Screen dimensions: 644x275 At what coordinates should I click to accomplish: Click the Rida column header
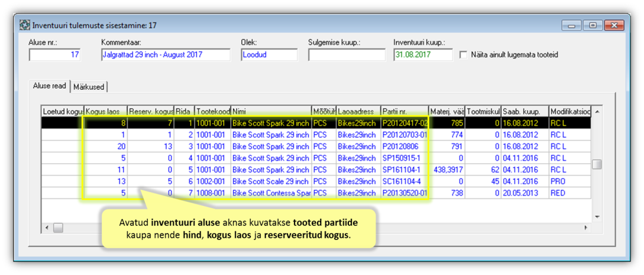click(x=185, y=111)
